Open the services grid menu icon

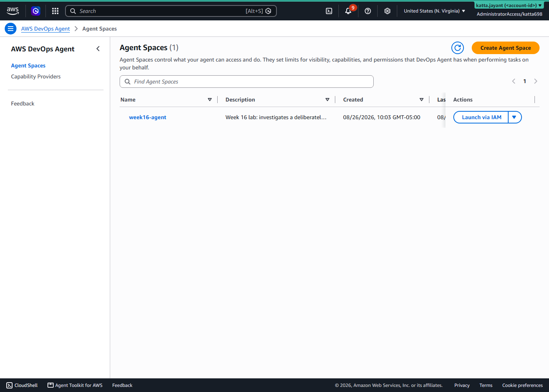tap(55, 11)
